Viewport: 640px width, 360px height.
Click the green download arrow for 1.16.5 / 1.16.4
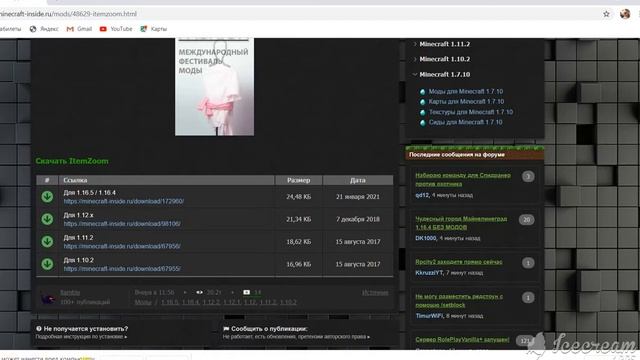[x=47, y=197]
